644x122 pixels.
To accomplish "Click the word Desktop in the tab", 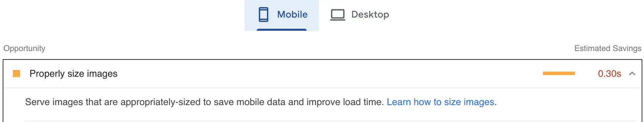I will (x=370, y=15).
